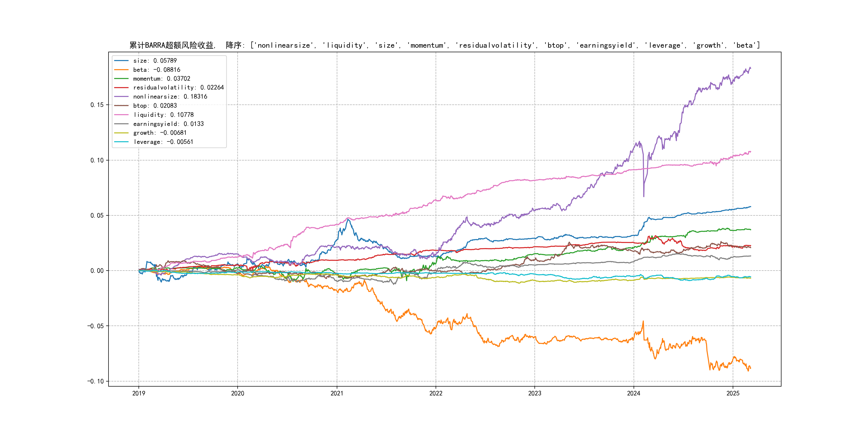Click the 'nonlinearsize: 0.18316' legend label

170,97
